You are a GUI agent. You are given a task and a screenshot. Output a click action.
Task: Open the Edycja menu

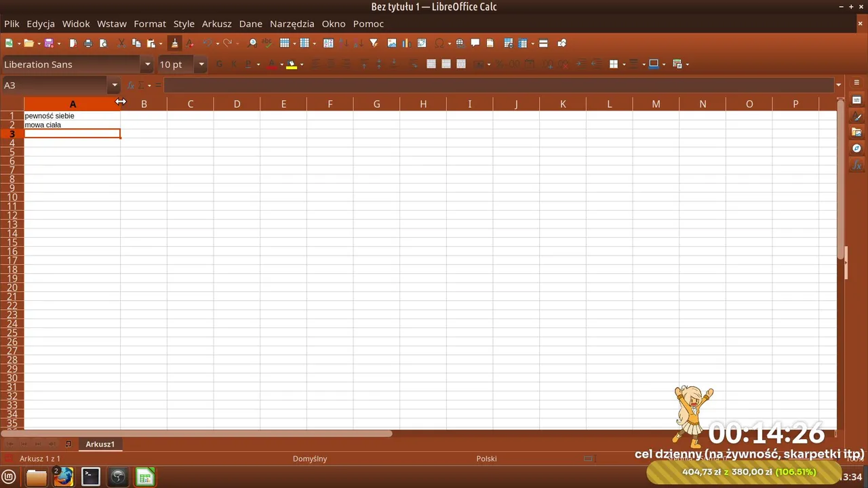[x=41, y=24]
